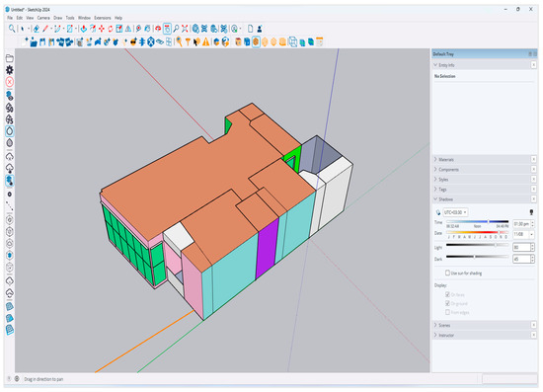Viewport: 543px width, 392px height.
Task: Toggle Use sun for shading checkbox
Action: tap(447, 273)
